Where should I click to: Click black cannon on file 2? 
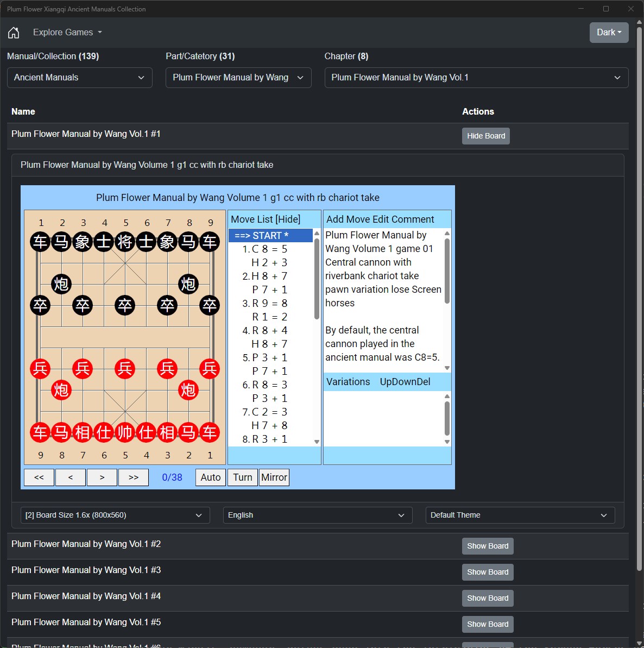coord(61,284)
